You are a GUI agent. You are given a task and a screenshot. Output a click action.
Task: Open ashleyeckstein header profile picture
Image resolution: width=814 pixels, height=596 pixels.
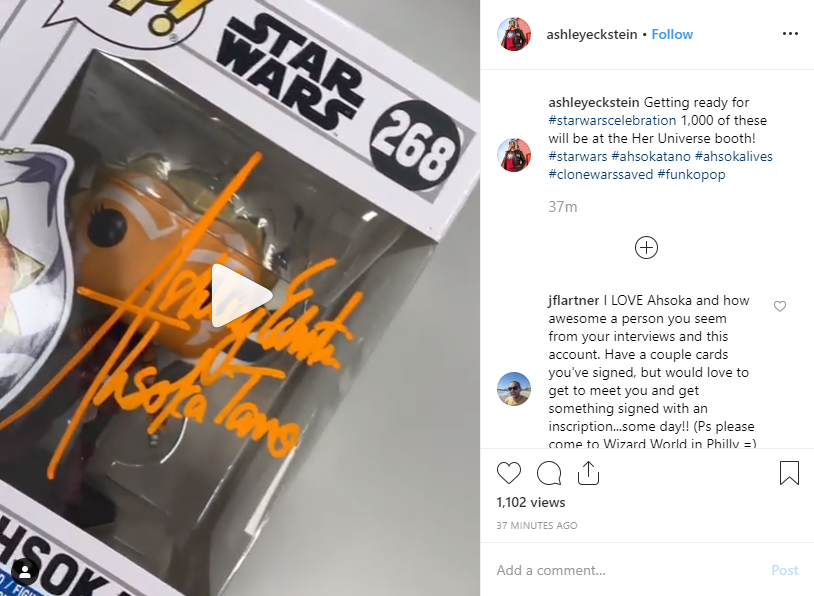coord(514,34)
